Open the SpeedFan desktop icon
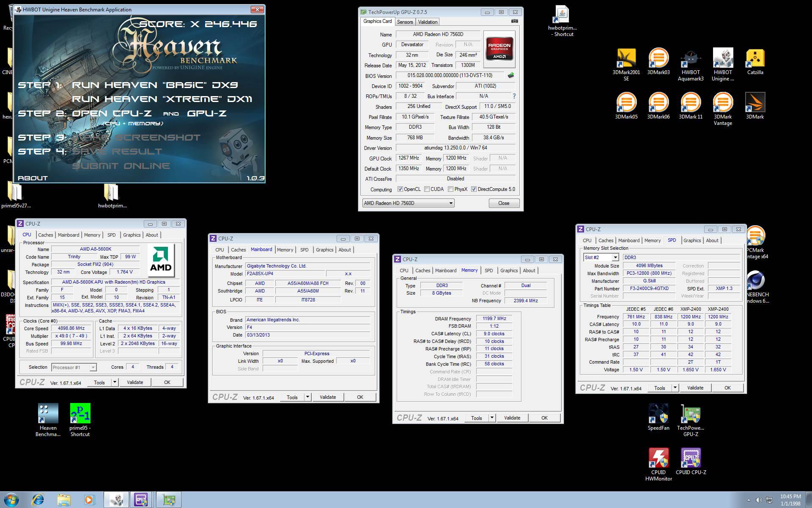This screenshot has height=508, width=812. [658, 417]
